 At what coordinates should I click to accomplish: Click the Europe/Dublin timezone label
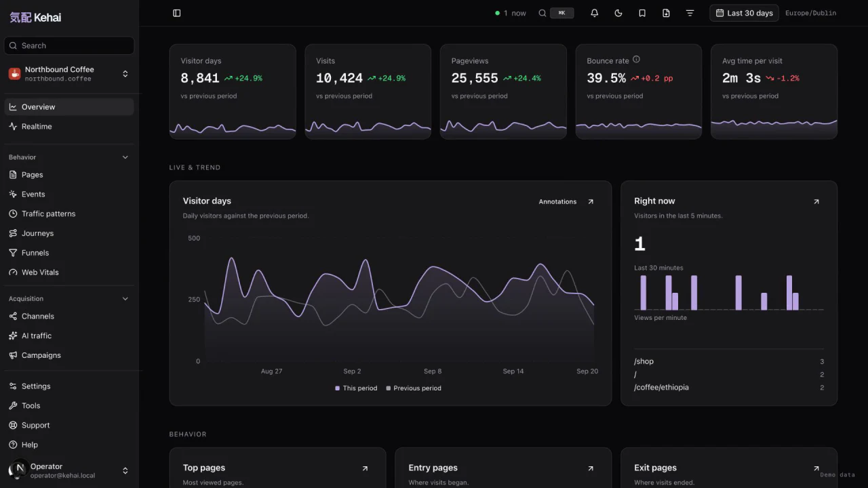(810, 13)
